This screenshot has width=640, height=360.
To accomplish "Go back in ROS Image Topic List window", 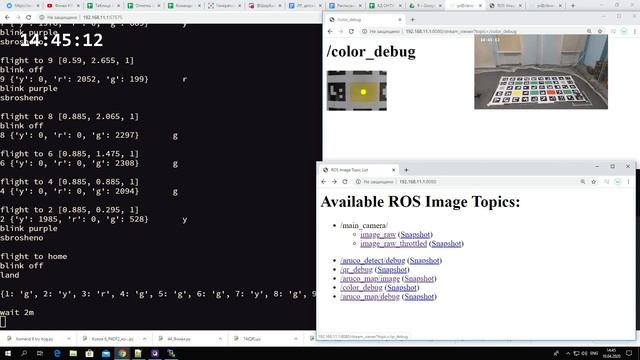I will 324,182.
